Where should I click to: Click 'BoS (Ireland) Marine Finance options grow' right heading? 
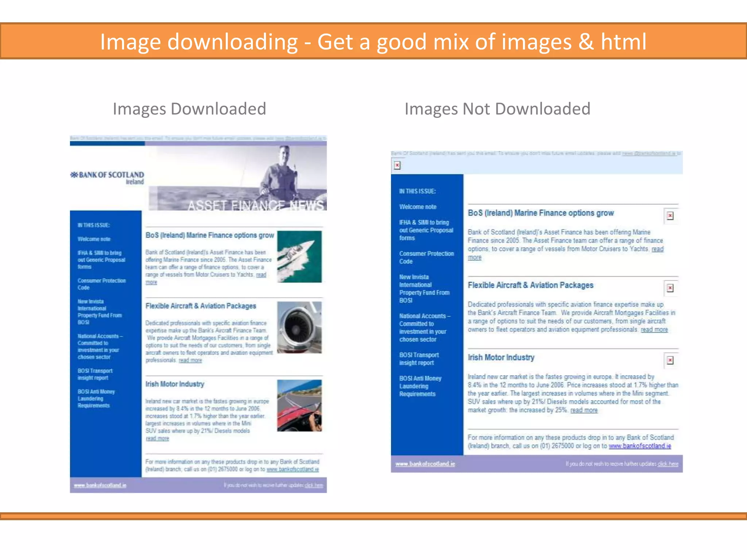tap(541, 213)
